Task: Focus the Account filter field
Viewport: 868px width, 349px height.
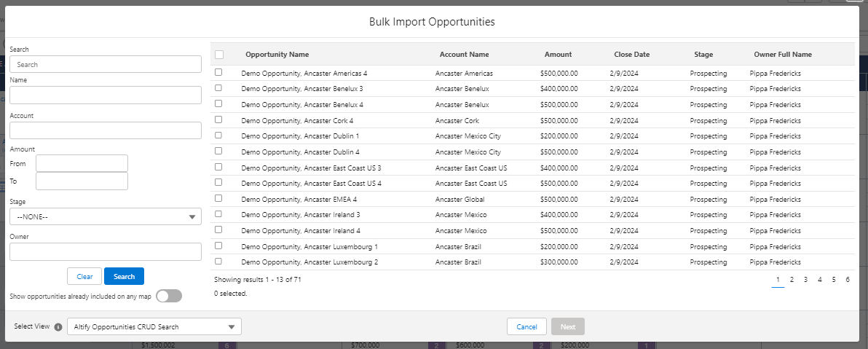Action: click(x=105, y=130)
